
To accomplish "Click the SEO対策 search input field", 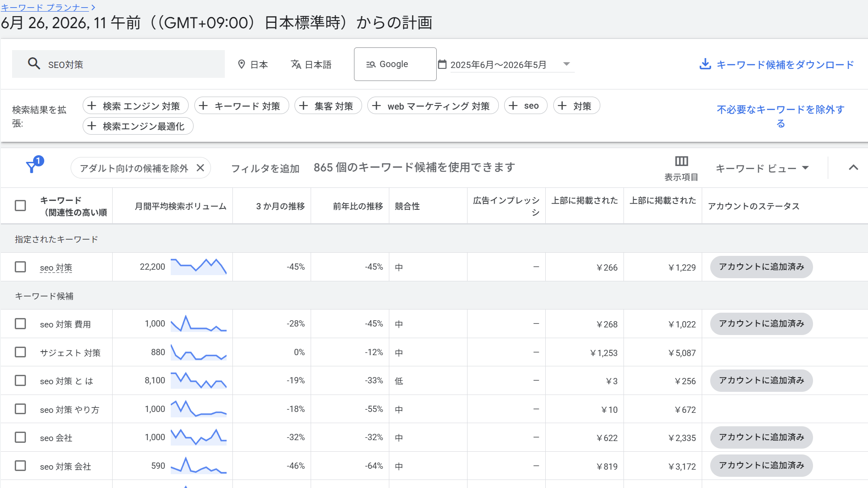I will coord(118,64).
